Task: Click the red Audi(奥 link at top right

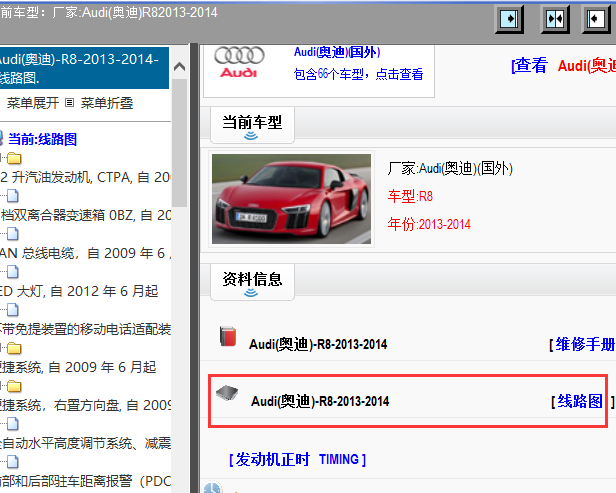Action: pyautogui.click(x=587, y=65)
